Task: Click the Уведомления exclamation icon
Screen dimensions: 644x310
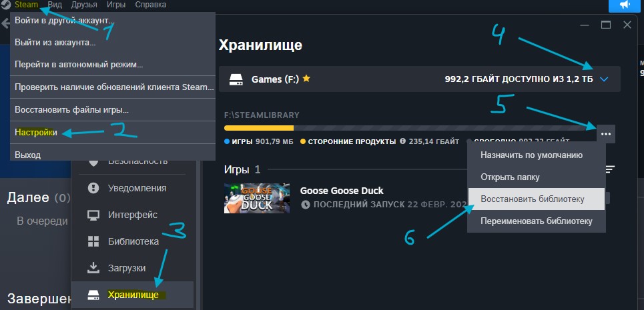Action: 93,188
